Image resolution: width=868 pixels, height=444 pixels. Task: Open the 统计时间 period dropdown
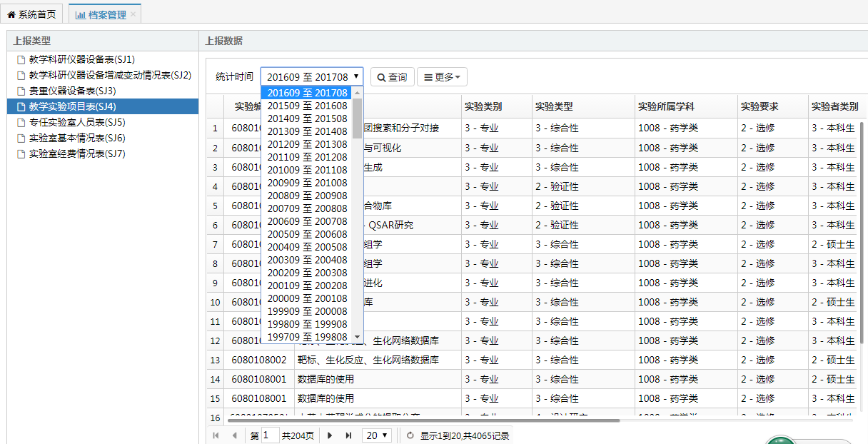pyautogui.click(x=312, y=77)
